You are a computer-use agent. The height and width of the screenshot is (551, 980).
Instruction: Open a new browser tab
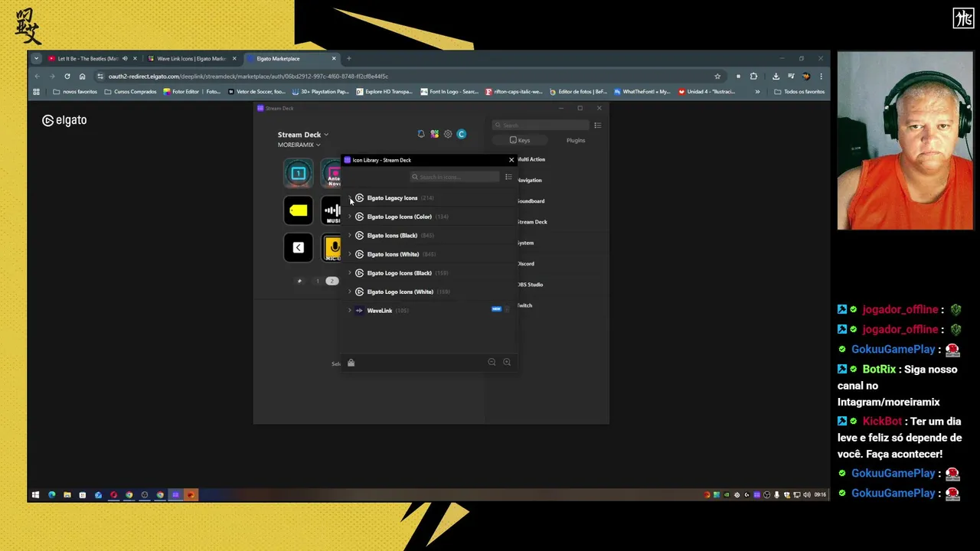(349, 59)
